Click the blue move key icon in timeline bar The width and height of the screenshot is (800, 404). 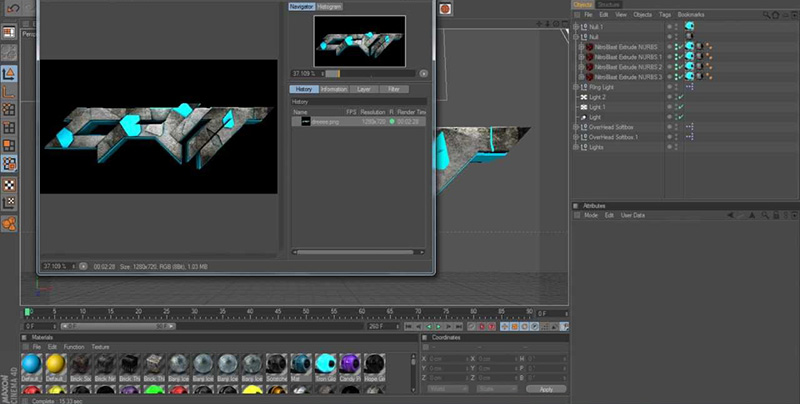(x=505, y=326)
